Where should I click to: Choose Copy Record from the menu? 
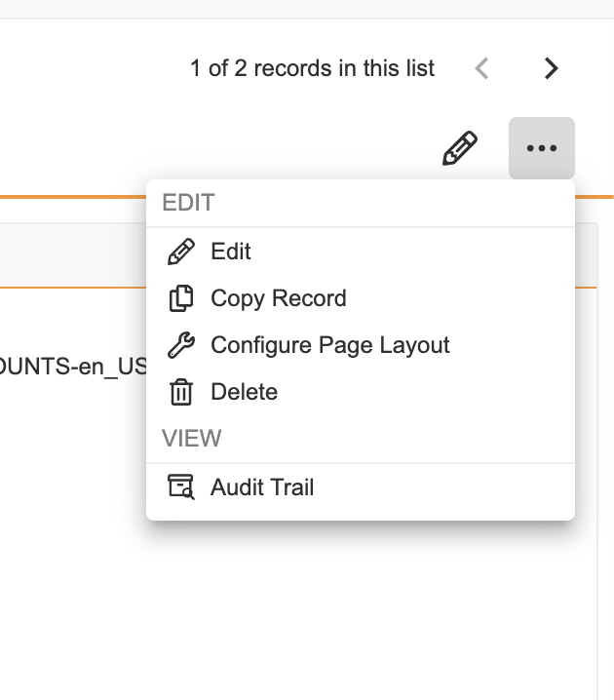(278, 298)
